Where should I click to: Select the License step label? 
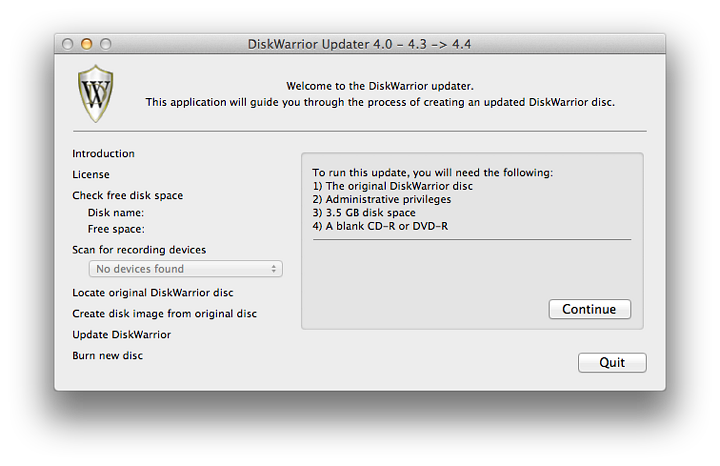pos(91,174)
